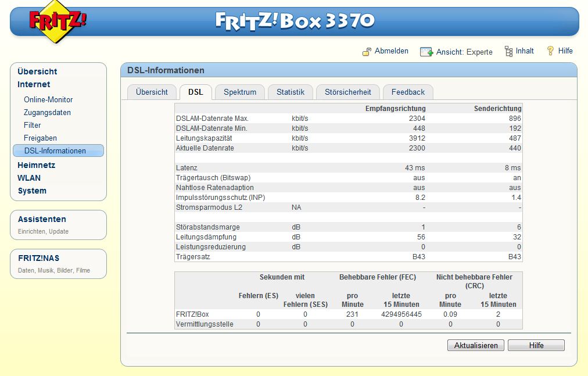This screenshot has width=588, height=376.
Task: Click the Vermittlungsstelle row label
Action: click(x=205, y=324)
